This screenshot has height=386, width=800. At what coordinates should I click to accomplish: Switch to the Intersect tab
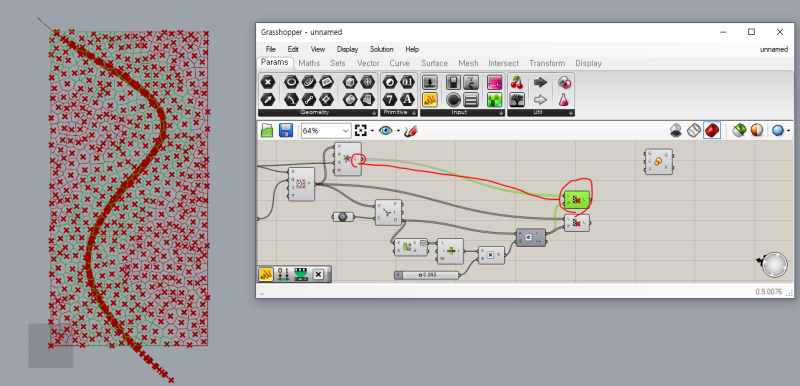[503, 63]
